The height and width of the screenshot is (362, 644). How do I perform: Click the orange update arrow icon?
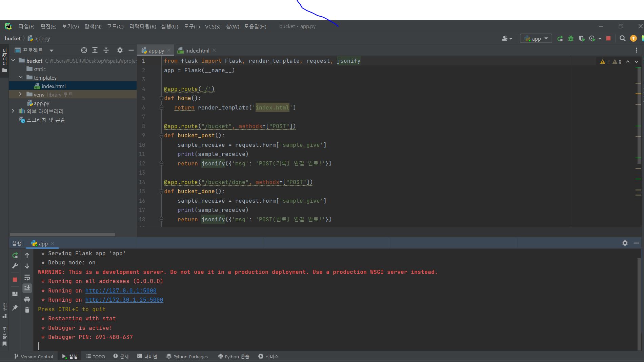[x=633, y=39]
